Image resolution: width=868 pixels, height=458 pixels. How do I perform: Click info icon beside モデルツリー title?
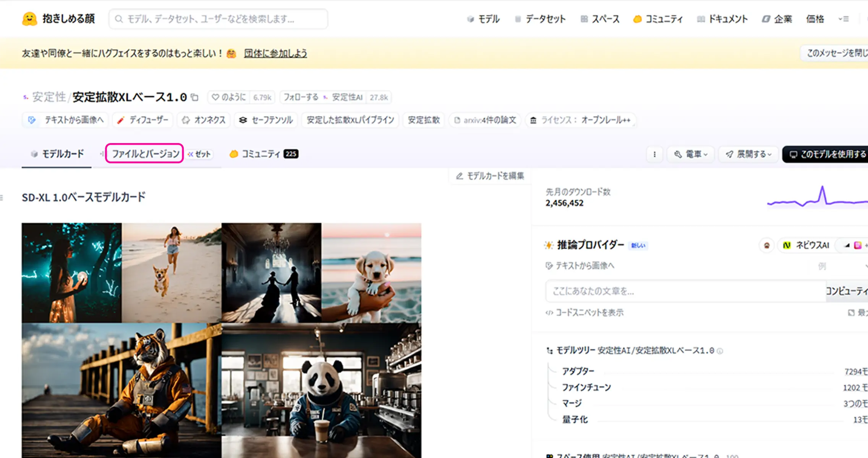[720, 351]
